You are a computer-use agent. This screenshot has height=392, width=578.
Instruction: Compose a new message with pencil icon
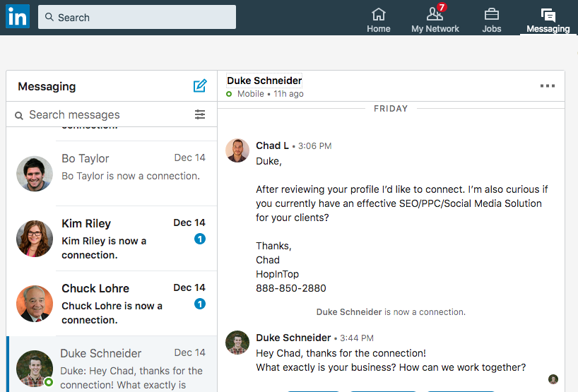[x=200, y=86]
